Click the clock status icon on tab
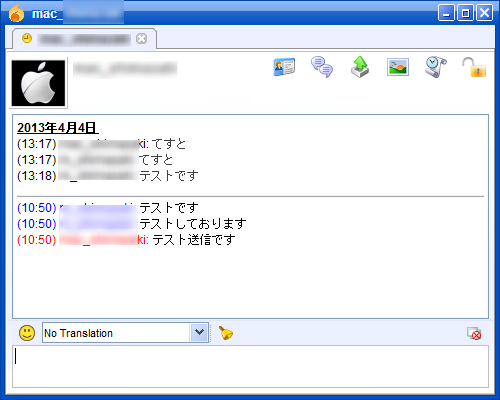500x400 pixels. [x=27, y=38]
